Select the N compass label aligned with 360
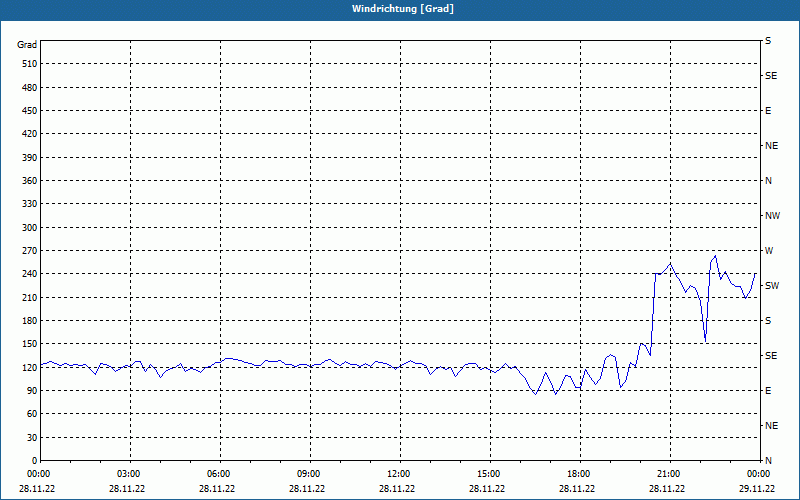Viewport: 800px width, 500px height. (x=768, y=181)
